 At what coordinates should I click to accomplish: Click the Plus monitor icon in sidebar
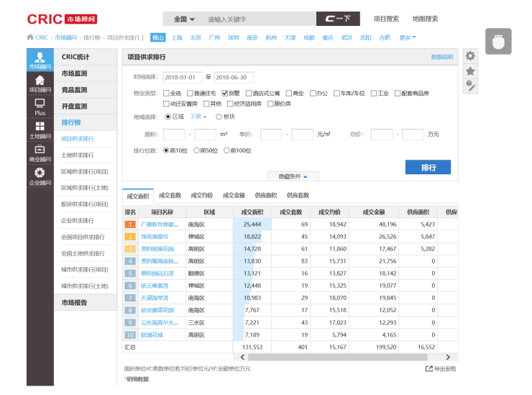40,108
